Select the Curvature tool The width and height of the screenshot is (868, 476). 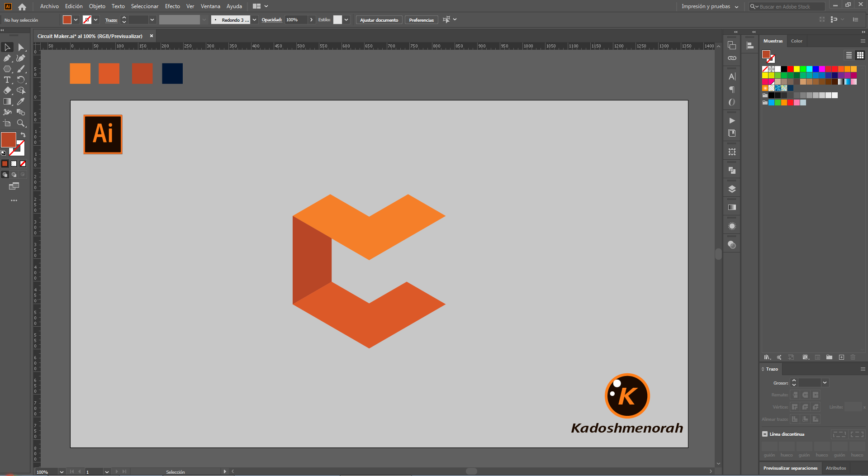click(x=21, y=58)
